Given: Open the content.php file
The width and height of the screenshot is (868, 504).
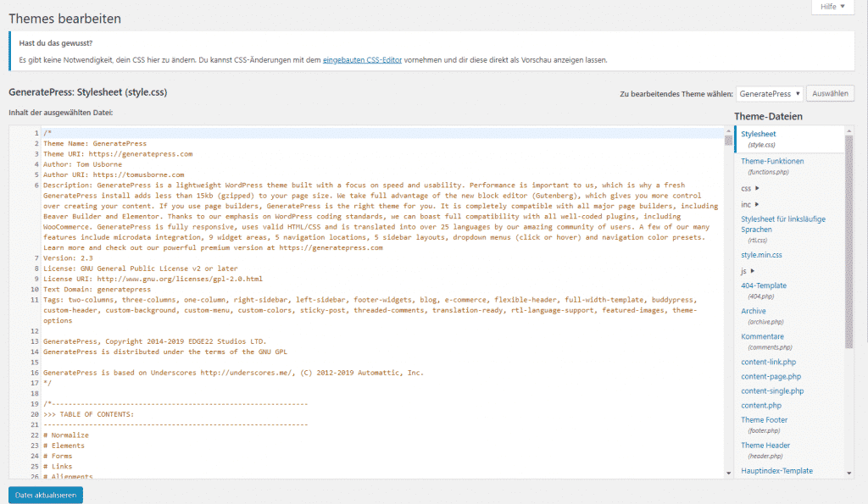Looking at the screenshot, I should coord(761,405).
